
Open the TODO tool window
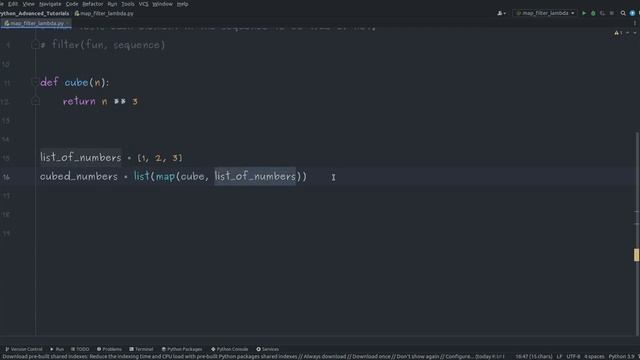[x=80, y=349]
